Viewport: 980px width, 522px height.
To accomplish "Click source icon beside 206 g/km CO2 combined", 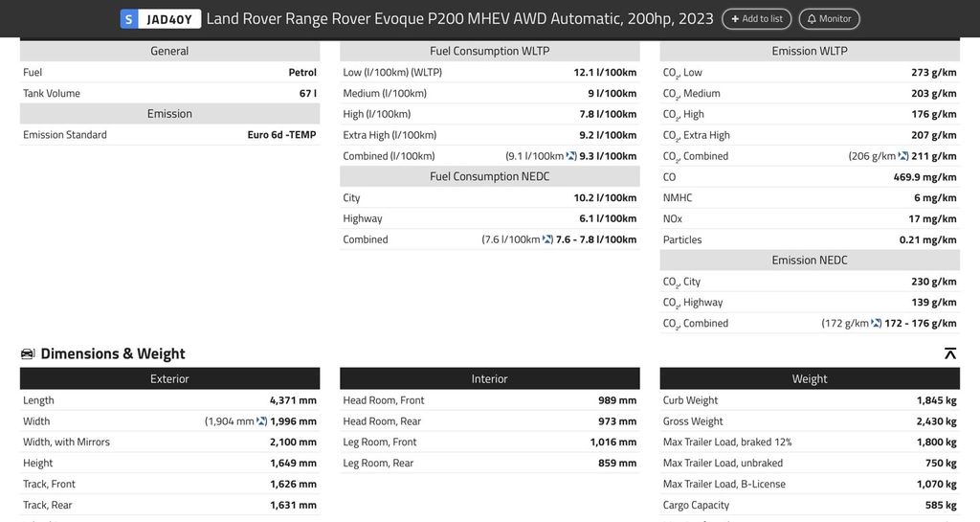I will [903, 156].
